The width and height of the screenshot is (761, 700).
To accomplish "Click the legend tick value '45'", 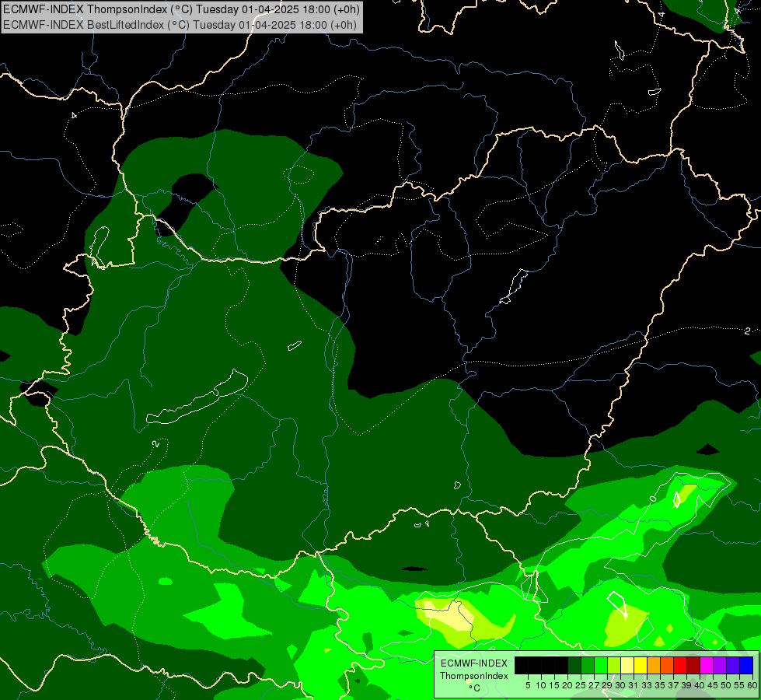I will click(714, 685).
